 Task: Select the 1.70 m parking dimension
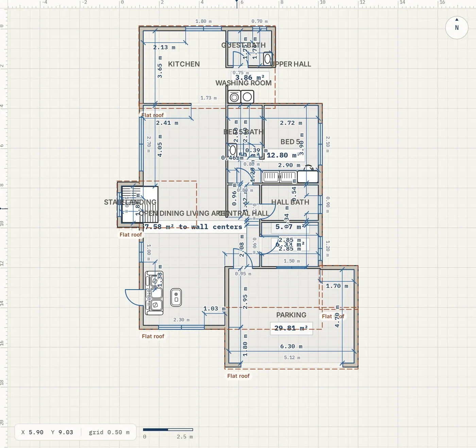click(337, 286)
